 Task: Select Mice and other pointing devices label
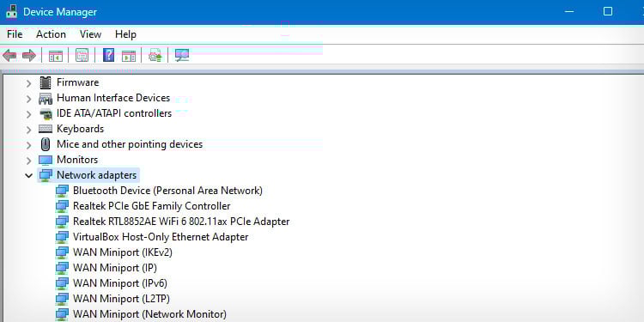(x=130, y=144)
